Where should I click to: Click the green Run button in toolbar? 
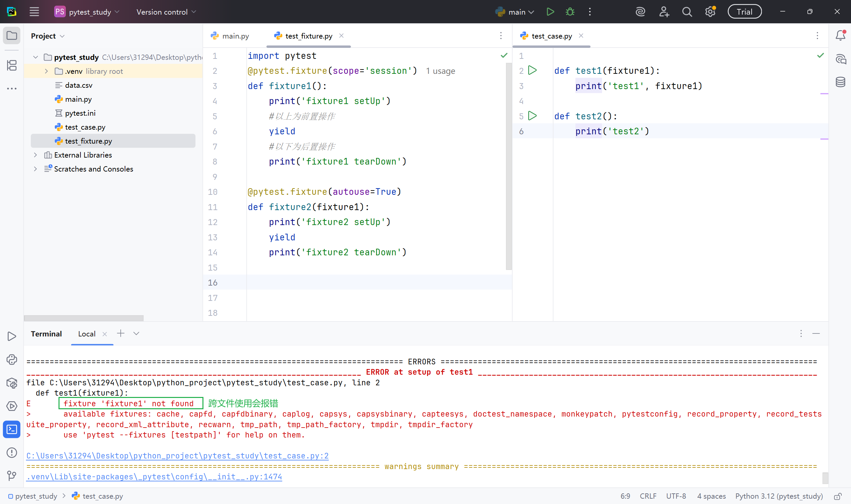550,12
